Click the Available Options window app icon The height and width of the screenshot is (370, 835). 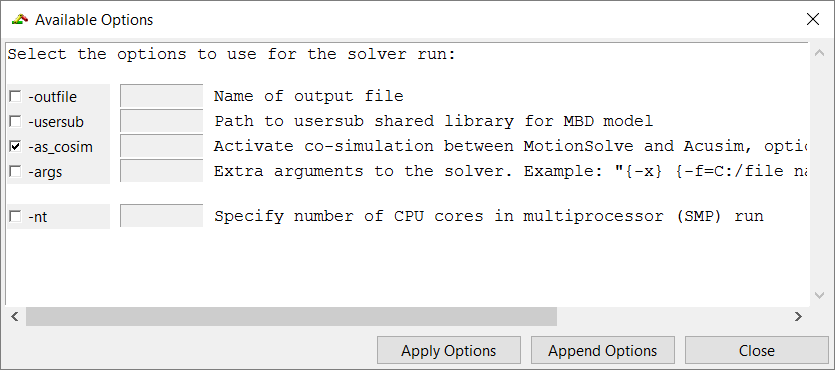pos(19,20)
